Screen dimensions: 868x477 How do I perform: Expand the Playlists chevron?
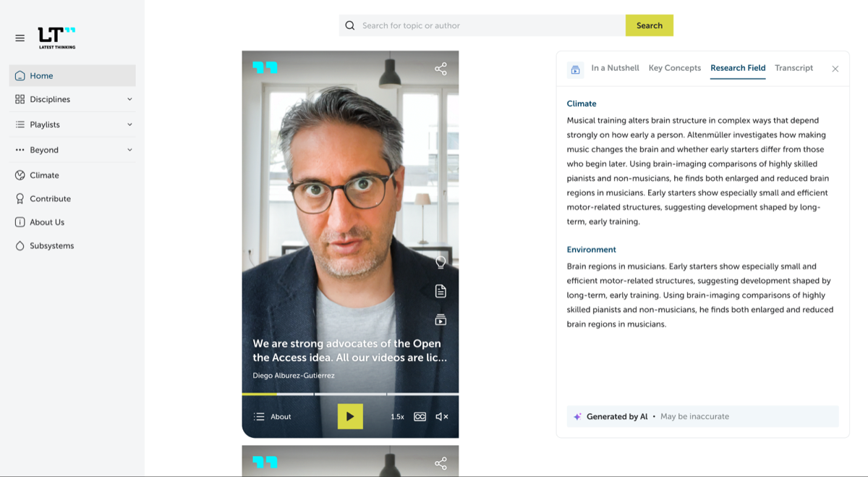[x=129, y=124]
